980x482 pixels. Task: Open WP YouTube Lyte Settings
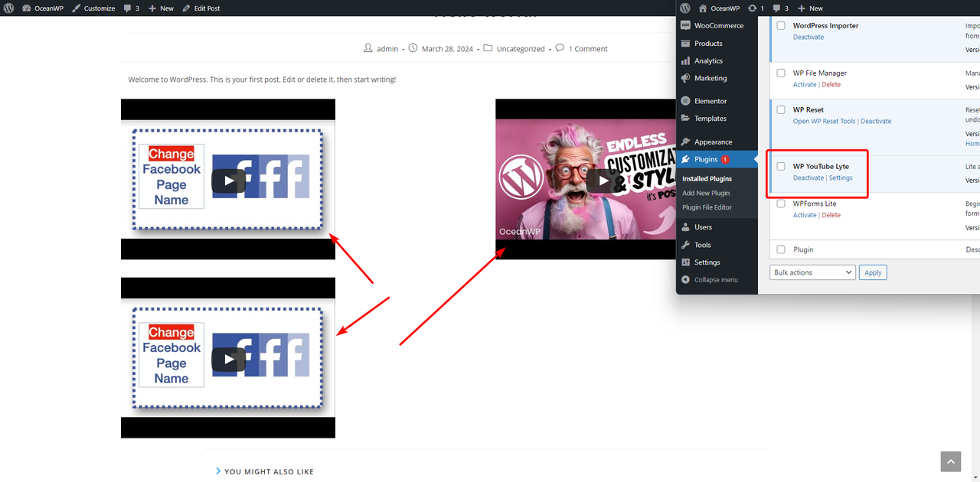[x=841, y=178]
